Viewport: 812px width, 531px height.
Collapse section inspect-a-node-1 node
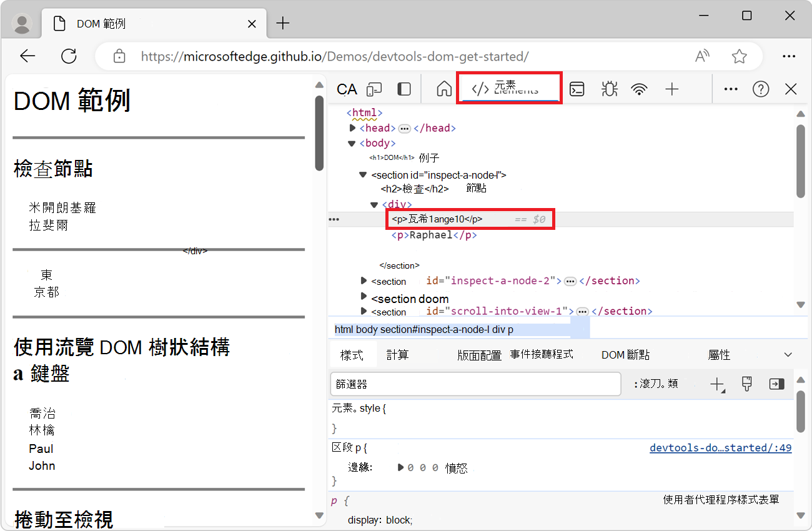tap(363, 175)
